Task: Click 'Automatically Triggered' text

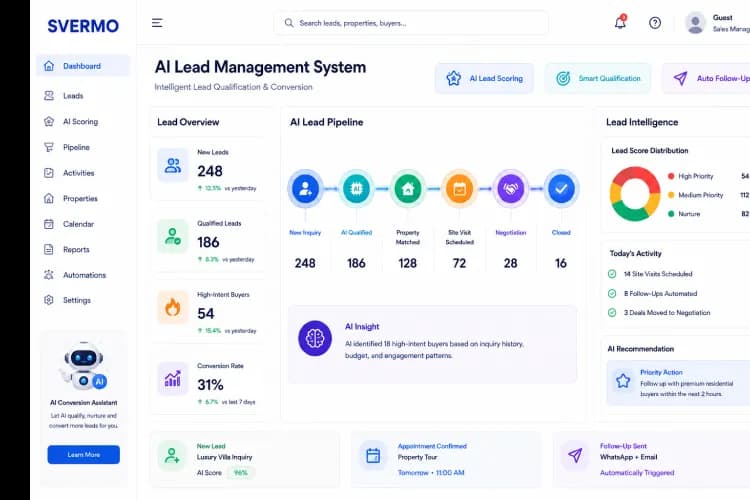Action: [x=637, y=473]
